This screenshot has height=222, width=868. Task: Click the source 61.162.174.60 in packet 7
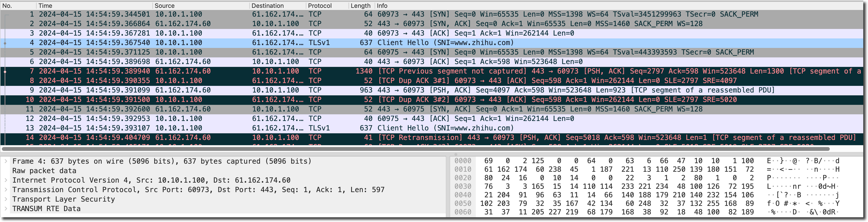pos(183,71)
